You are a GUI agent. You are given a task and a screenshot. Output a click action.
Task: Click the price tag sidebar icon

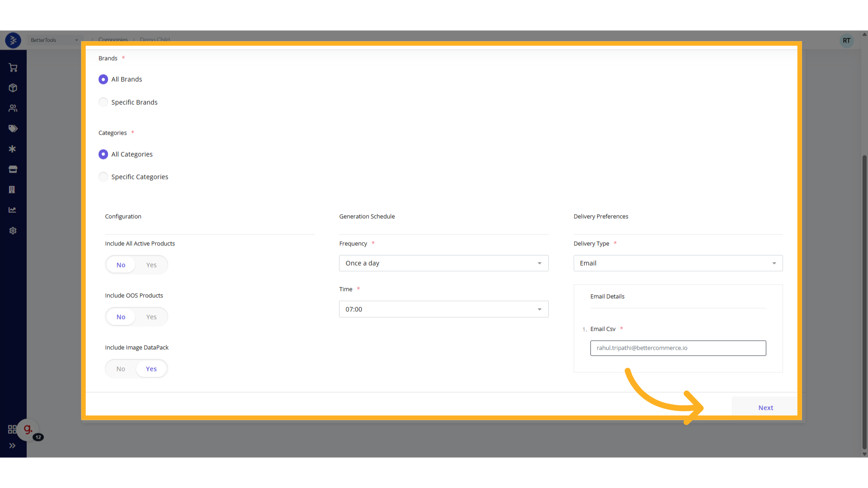(x=13, y=129)
